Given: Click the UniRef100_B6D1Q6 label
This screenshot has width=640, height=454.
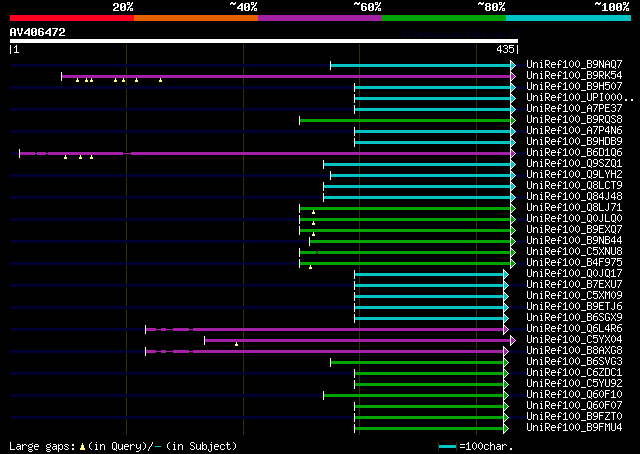Looking at the screenshot, I should coord(574,153).
